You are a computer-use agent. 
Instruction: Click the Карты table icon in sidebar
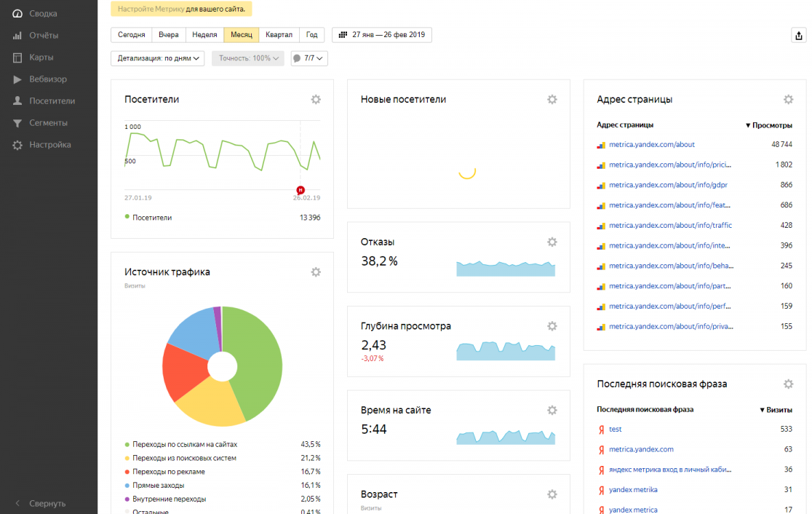click(x=17, y=58)
